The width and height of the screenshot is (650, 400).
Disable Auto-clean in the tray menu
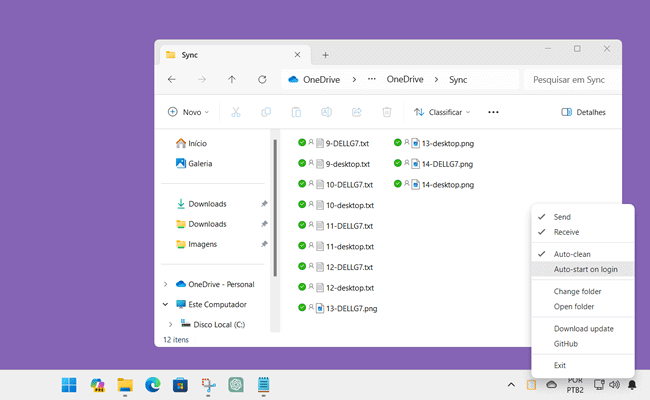[x=572, y=254]
